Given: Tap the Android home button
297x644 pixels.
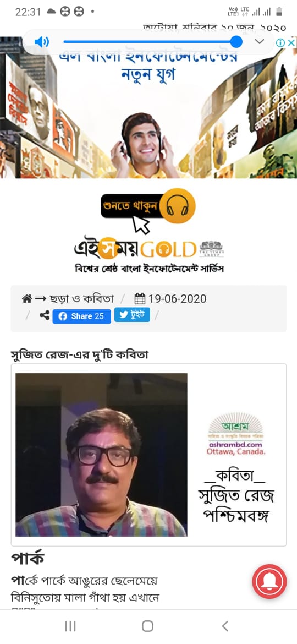Looking at the screenshot, I should coord(148,626).
